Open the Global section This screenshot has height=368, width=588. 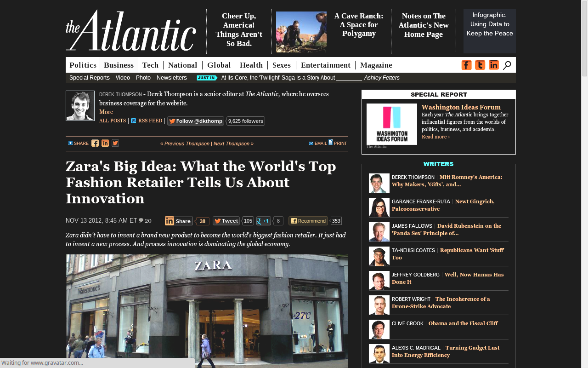219,65
